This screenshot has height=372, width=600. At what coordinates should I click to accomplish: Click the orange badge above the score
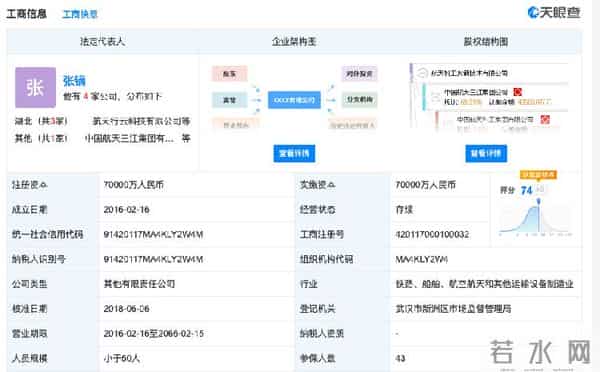click(x=538, y=175)
